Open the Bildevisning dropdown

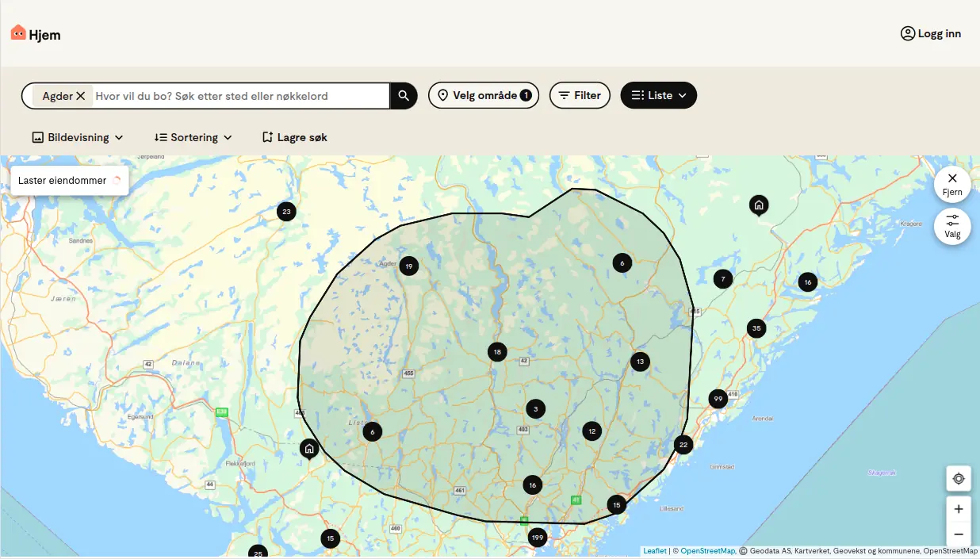coord(77,136)
